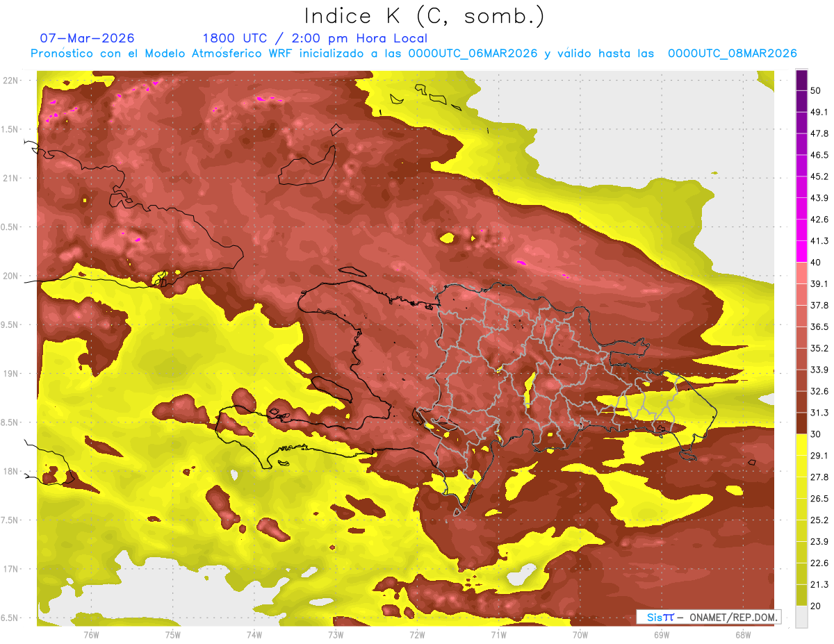Viewport: 834px width, 644px height.
Task: Click the "20N" latitude label
Action: pos(11,276)
